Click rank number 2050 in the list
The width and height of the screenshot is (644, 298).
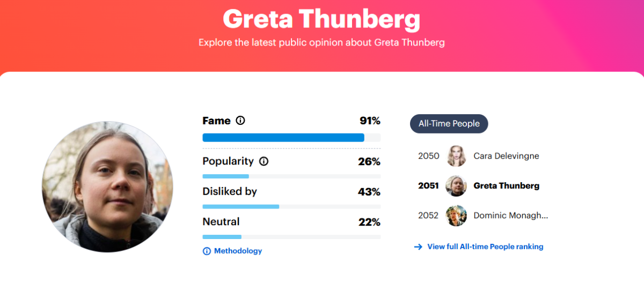coord(429,156)
